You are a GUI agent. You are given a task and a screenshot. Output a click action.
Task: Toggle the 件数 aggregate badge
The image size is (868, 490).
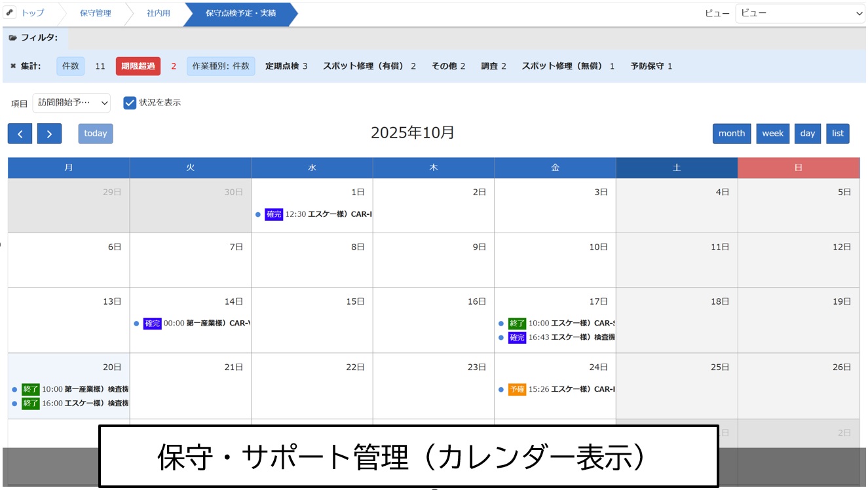pyautogui.click(x=70, y=66)
